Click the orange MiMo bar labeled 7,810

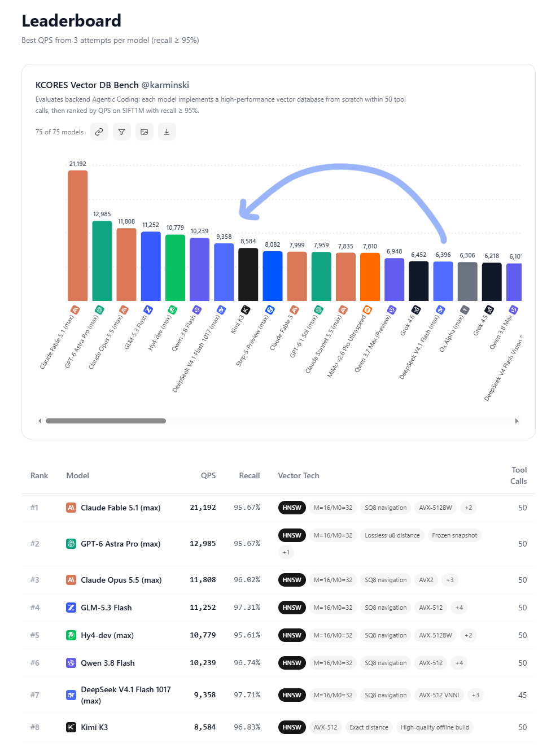pyautogui.click(x=370, y=277)
